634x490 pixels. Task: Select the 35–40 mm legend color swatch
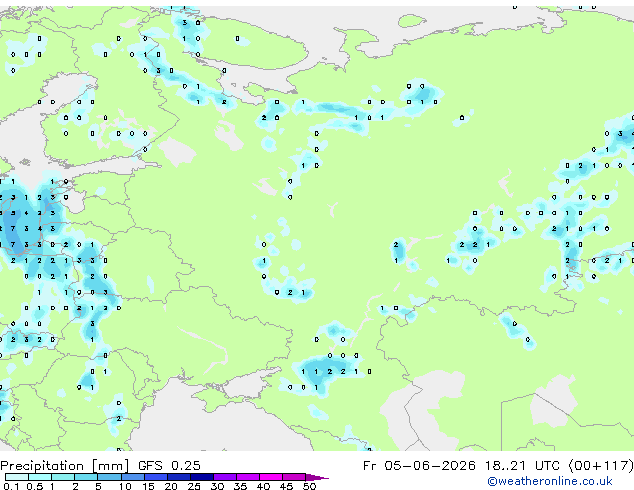click(247, 477)
